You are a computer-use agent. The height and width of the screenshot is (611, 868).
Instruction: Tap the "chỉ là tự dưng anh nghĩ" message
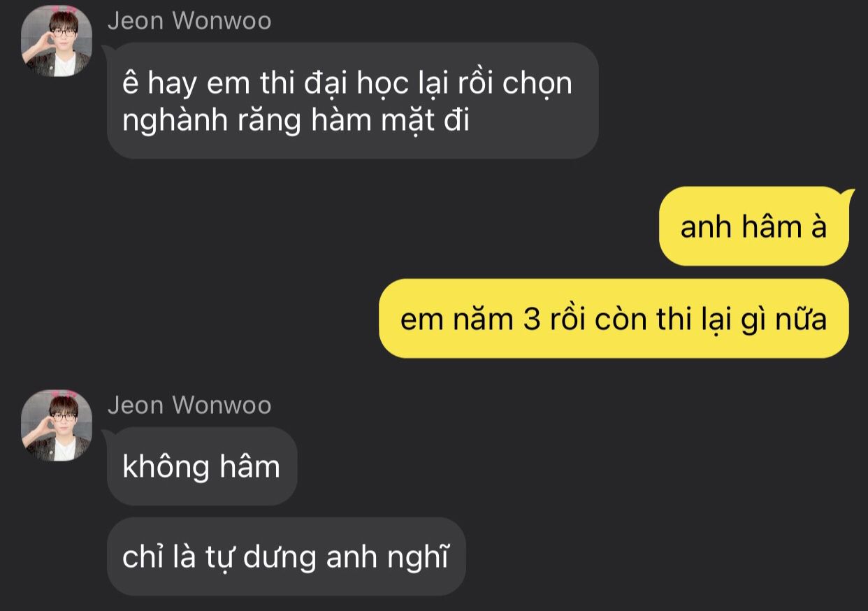286,556
